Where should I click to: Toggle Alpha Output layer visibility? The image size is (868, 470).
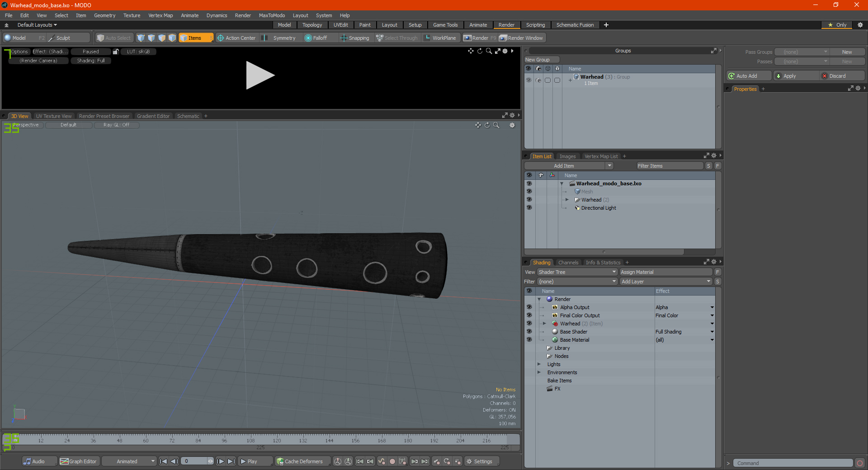pyautogui.click(x=529, y=307)
